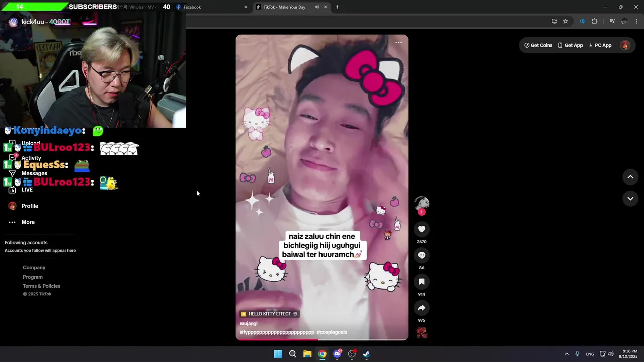
Task: Show hidden system tray icons
Action: tap(566, 354)
